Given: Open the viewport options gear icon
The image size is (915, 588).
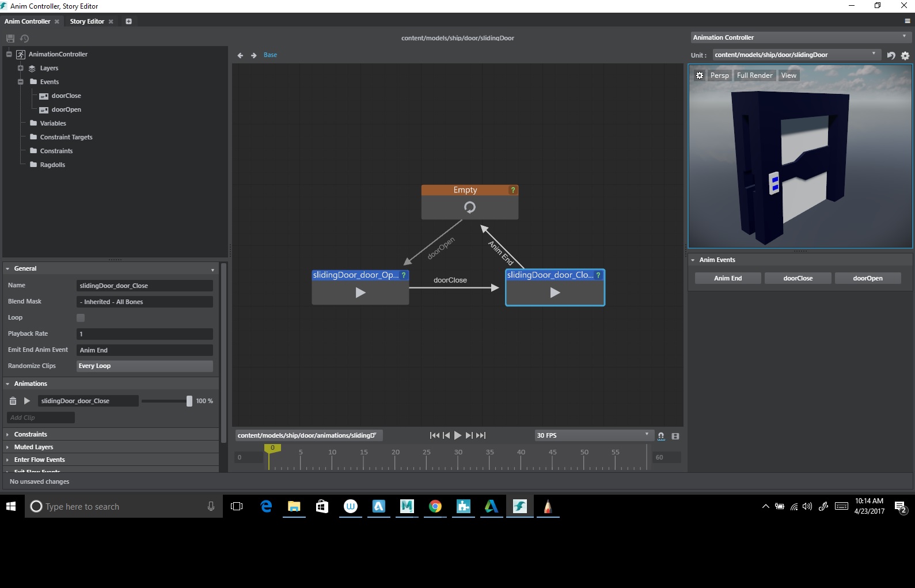Looking at the screenshot, I should click(x=700, y=75).
